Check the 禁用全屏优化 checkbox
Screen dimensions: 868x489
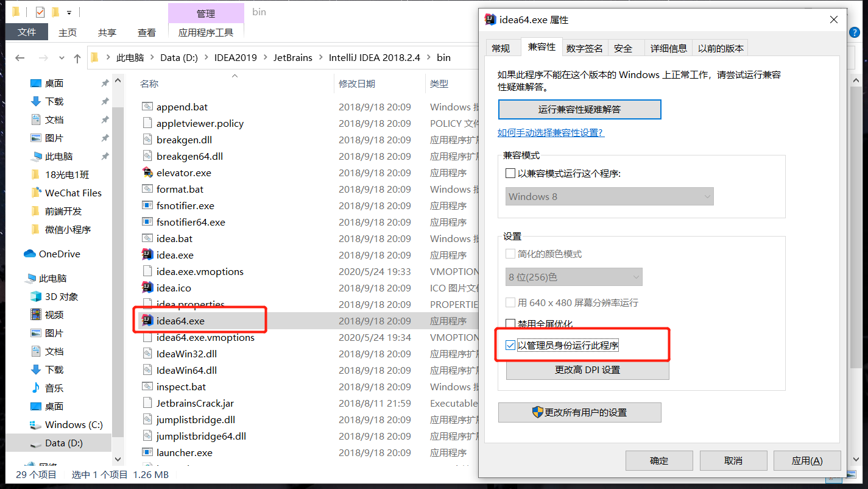pyautogui.click(x=510, y=324)
